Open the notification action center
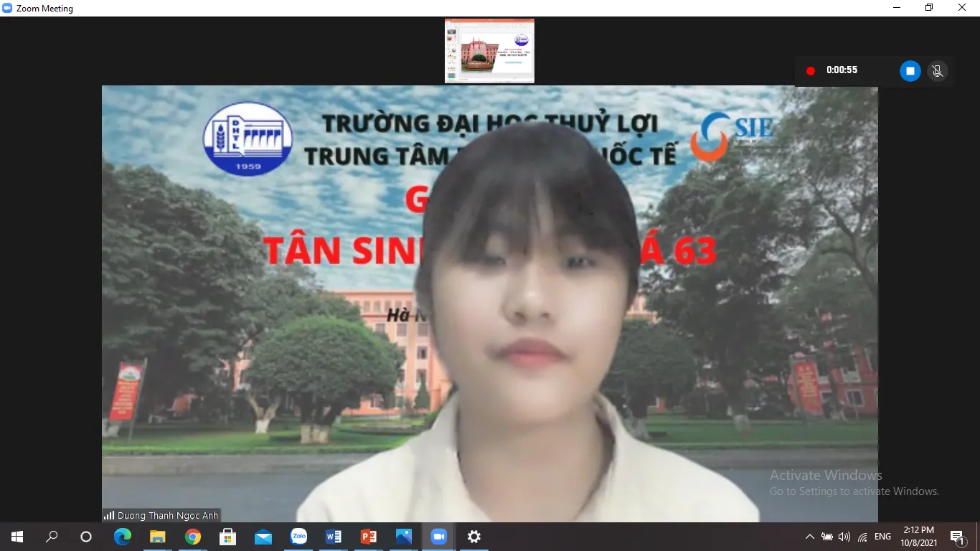 957,537
